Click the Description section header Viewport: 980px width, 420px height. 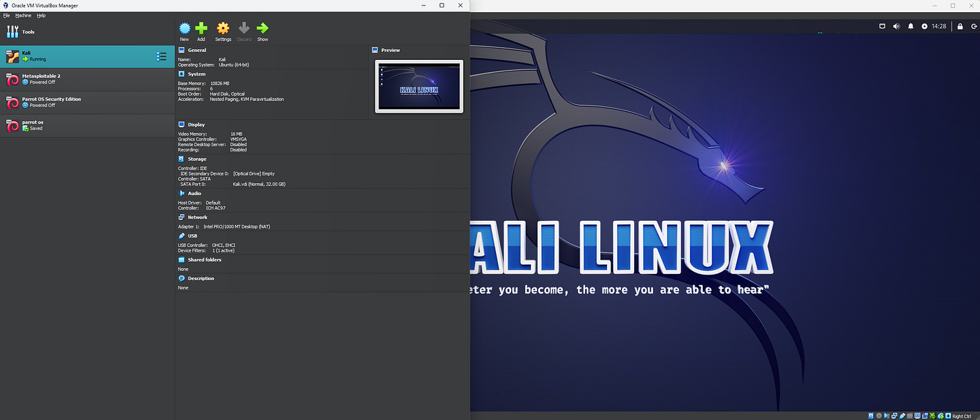201,278
